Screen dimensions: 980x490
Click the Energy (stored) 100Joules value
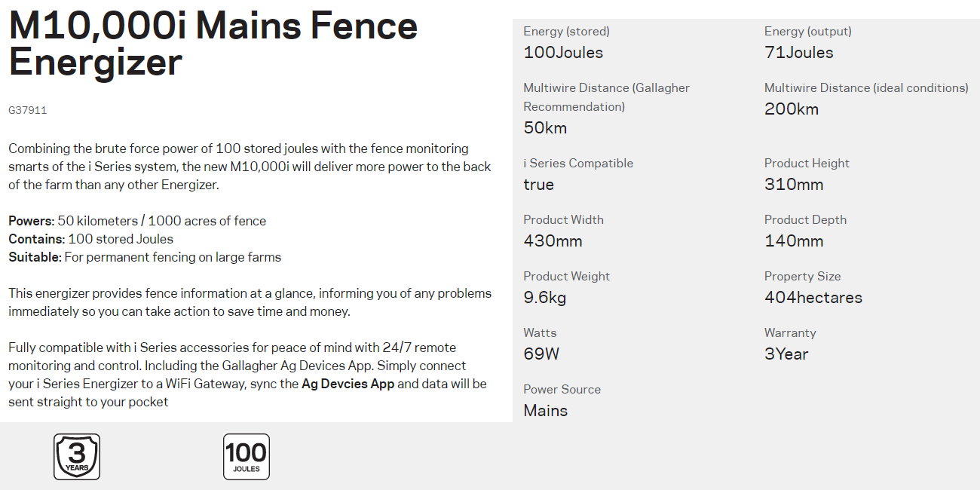[x=563, y=53]
